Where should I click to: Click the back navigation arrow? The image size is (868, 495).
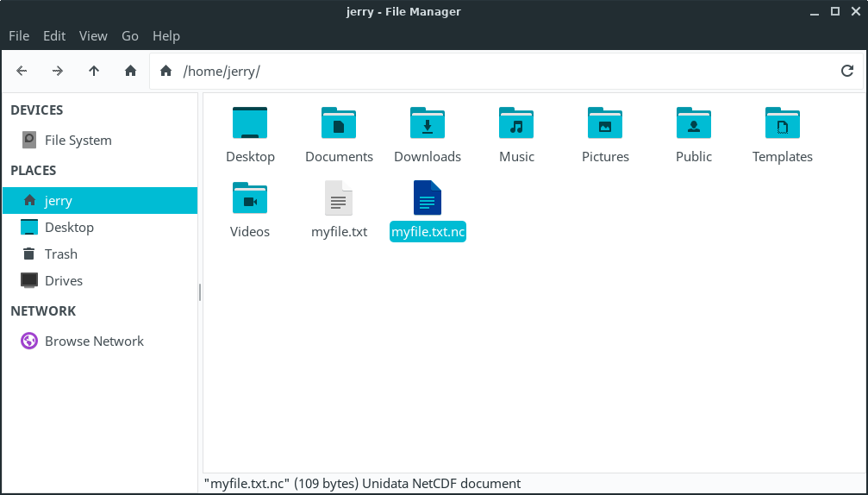22,72
